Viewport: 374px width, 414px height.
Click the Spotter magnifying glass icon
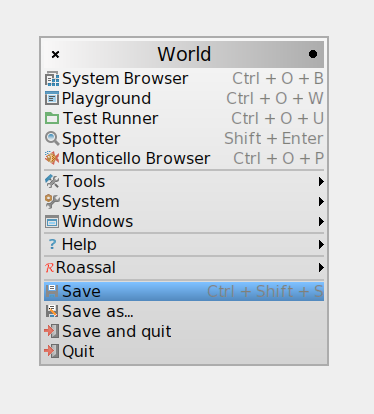pyautogui.click(x=52, y=138)
